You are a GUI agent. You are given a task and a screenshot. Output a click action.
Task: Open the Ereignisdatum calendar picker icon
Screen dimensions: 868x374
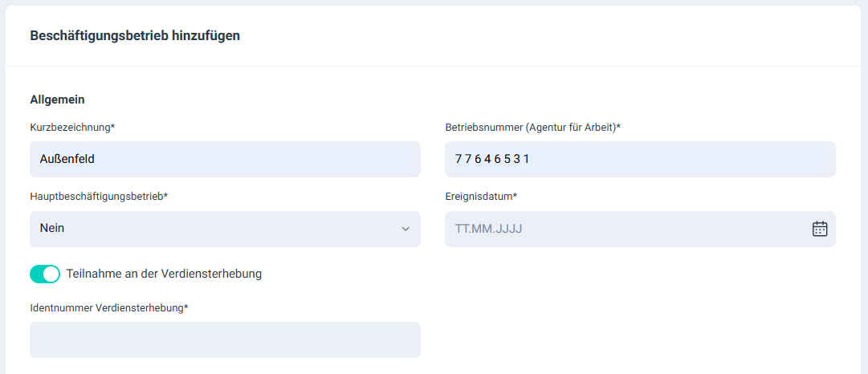[x=819, y=229]
